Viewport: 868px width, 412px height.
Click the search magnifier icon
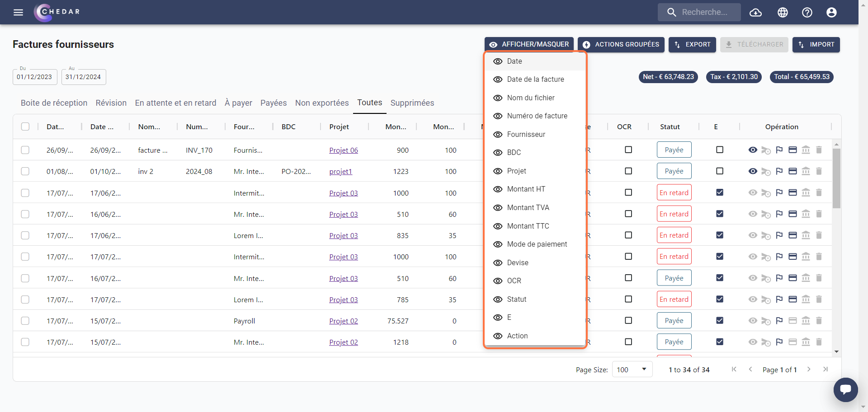click(x=672, y=12)
